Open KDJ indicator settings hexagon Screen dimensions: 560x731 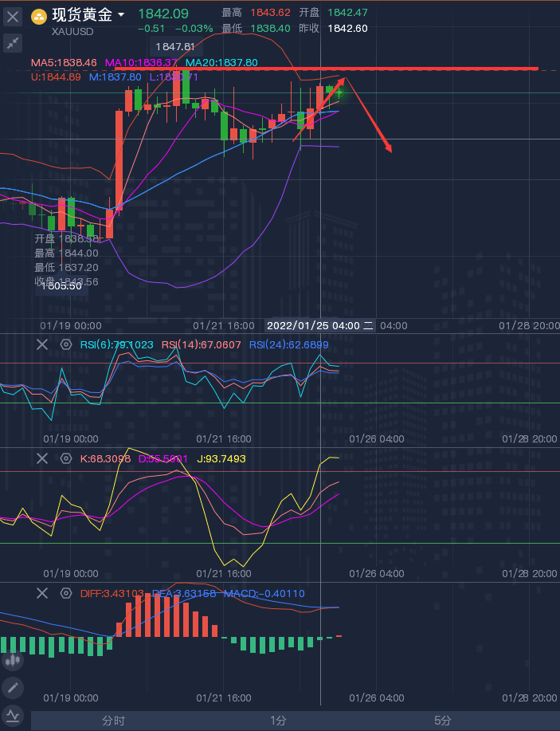click(x=65, y=458)
